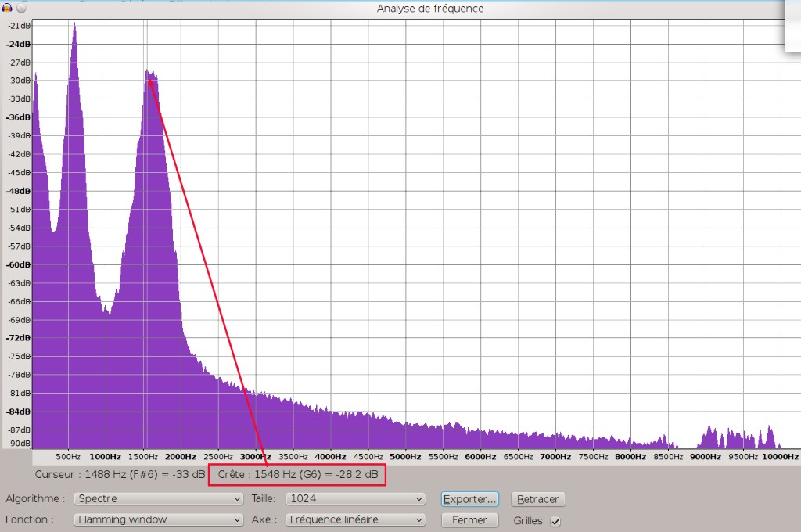Image resolution: width=801 pixels, height=532 pixels.
Task: Click the 5000Hz label on the frequency axis
Action: (406, 456)
